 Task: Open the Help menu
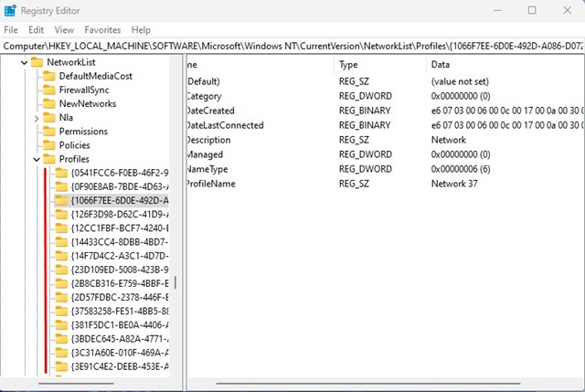click(x=141, y=30)
